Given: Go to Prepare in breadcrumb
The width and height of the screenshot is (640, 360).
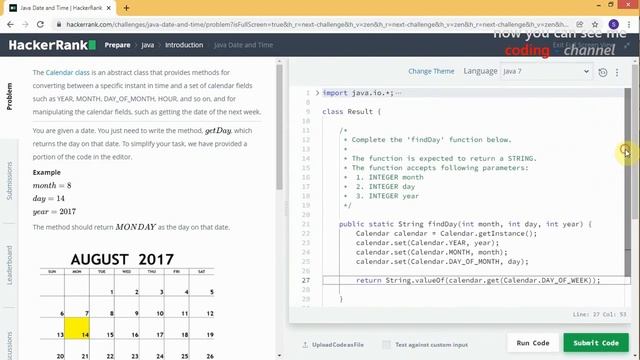Looking at the screenshot, I should [x=117, y=45].
